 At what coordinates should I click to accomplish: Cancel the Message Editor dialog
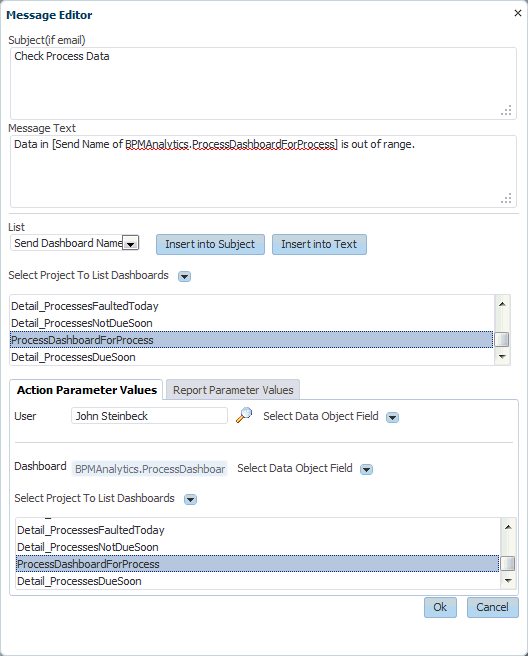492,607
